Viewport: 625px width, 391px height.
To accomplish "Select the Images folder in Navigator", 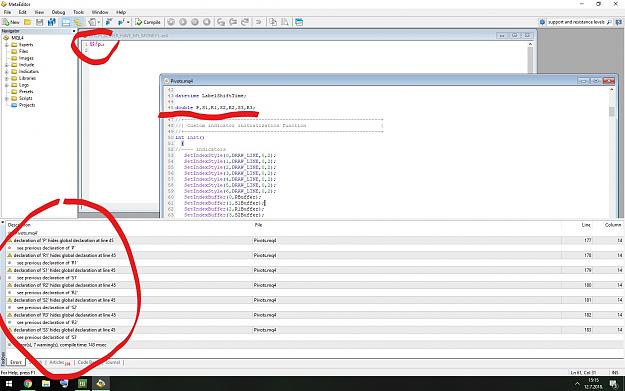I will [26, 58].
